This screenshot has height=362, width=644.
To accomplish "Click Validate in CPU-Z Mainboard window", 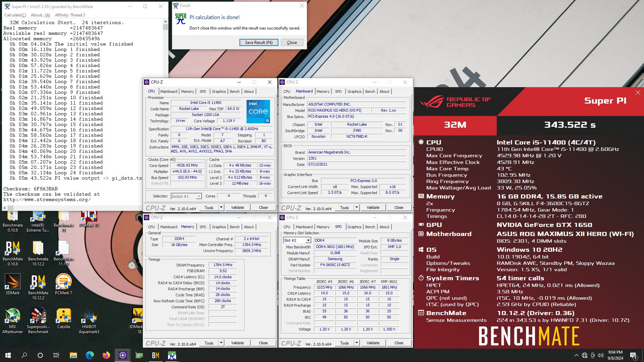I will 373,207.
